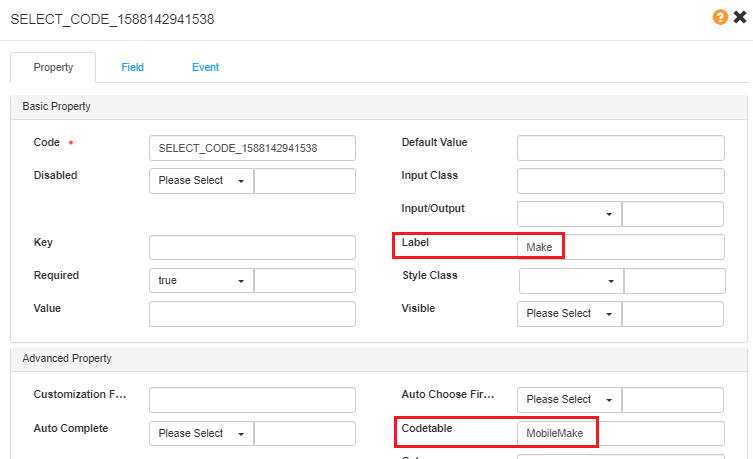
Task: Expand the Auto Complete dropdown
Action: point(202,434)
